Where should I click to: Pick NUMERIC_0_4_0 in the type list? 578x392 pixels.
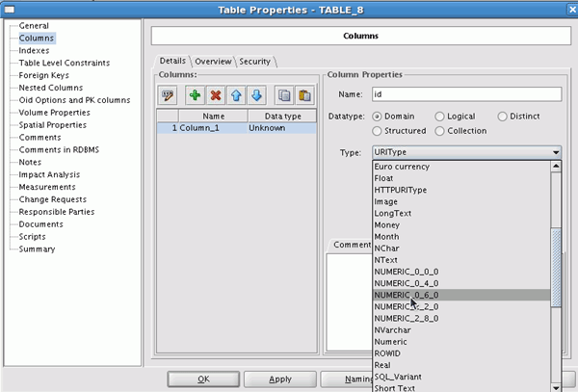point(461,283)
